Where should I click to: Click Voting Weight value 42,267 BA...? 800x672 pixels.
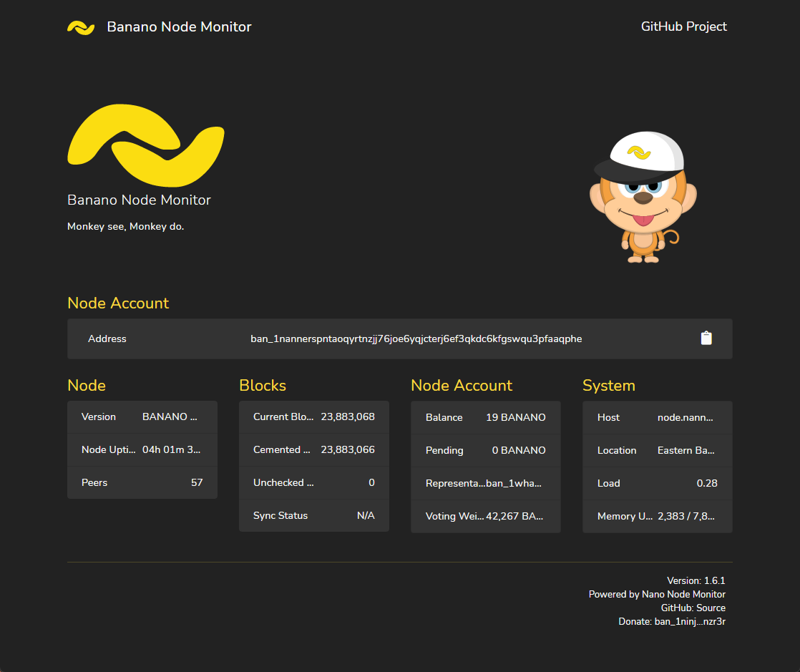[514, 516]
